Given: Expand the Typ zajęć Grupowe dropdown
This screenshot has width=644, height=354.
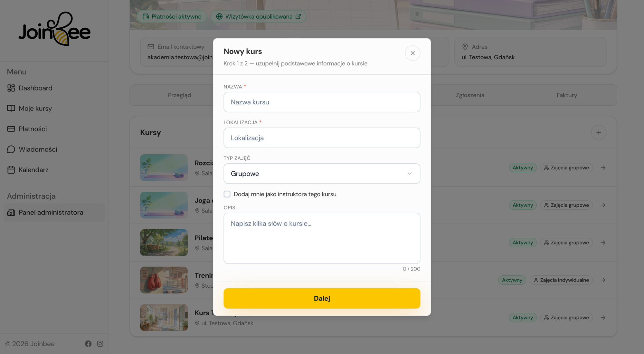Looking at the screenshot, I should click(x=322, y=174).
